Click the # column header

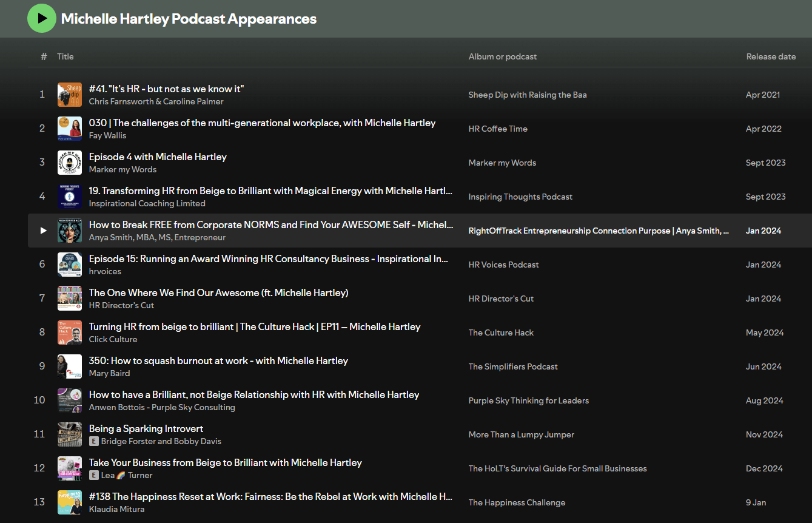(44, 56)
